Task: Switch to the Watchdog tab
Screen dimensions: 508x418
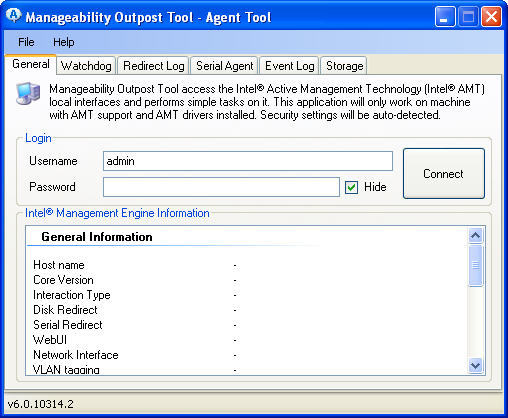Action: pos(86,66)
